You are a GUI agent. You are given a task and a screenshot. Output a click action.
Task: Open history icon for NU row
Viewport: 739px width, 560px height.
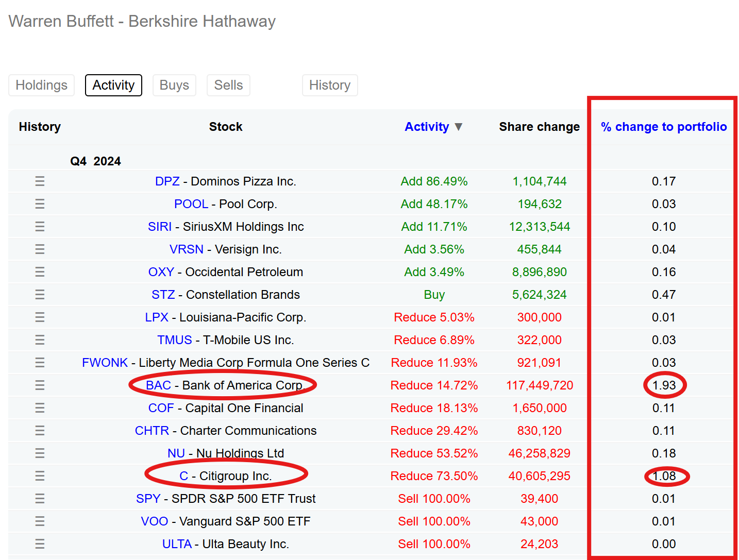click(40, 453)
